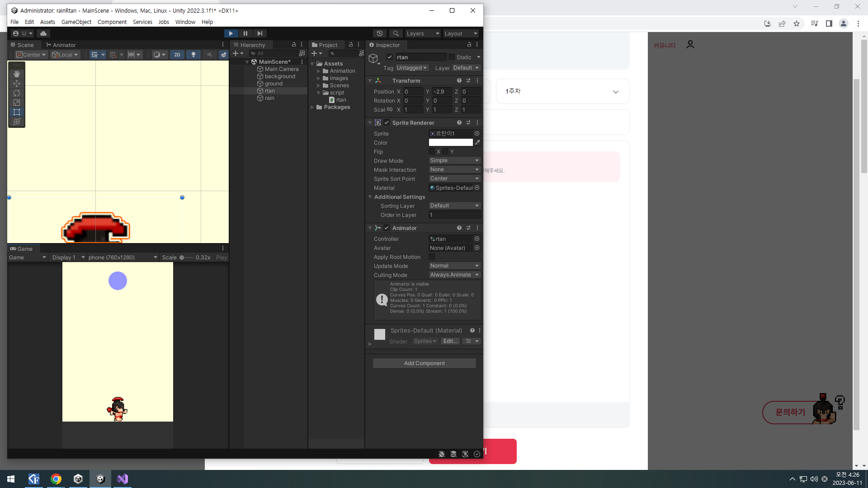The width and height of the screenshot is (868, 488).
Task: Collapse the Assets folder in Project
Action: [x=312, y=64]
